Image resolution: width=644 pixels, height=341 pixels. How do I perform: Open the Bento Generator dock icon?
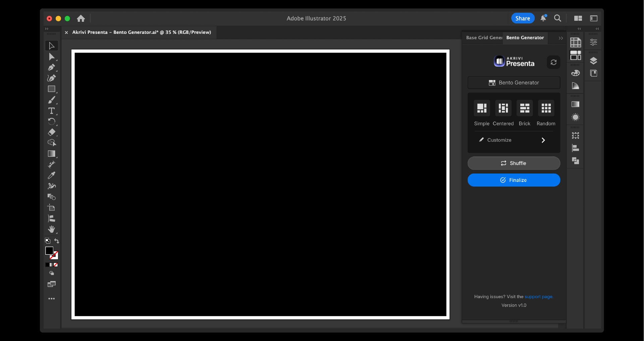pos(576,55)
